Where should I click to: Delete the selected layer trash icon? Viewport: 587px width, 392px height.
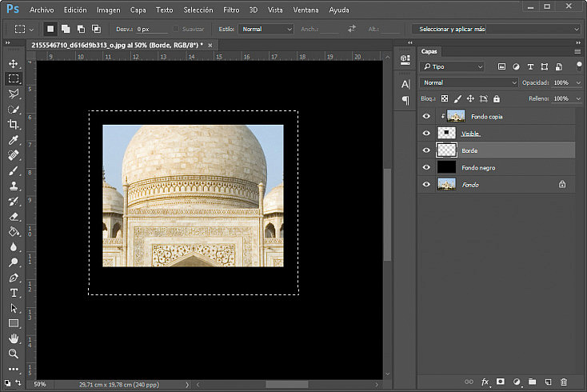click(564, 382)
